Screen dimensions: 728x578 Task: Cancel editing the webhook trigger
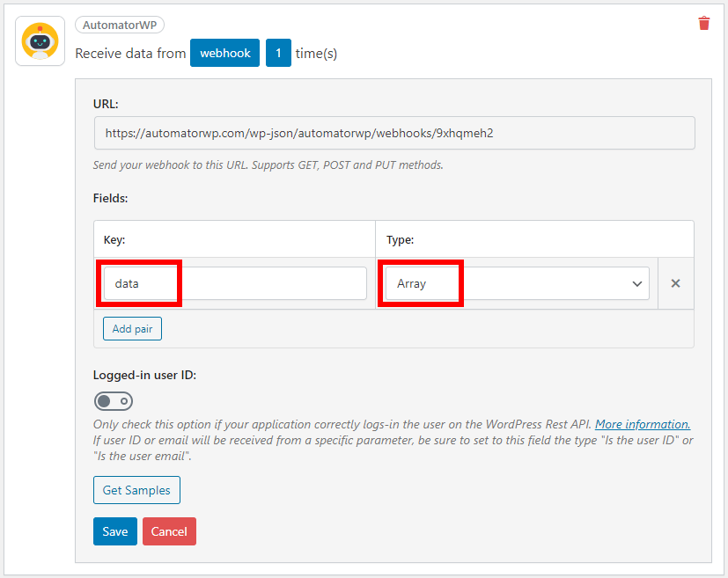(169, 531)
